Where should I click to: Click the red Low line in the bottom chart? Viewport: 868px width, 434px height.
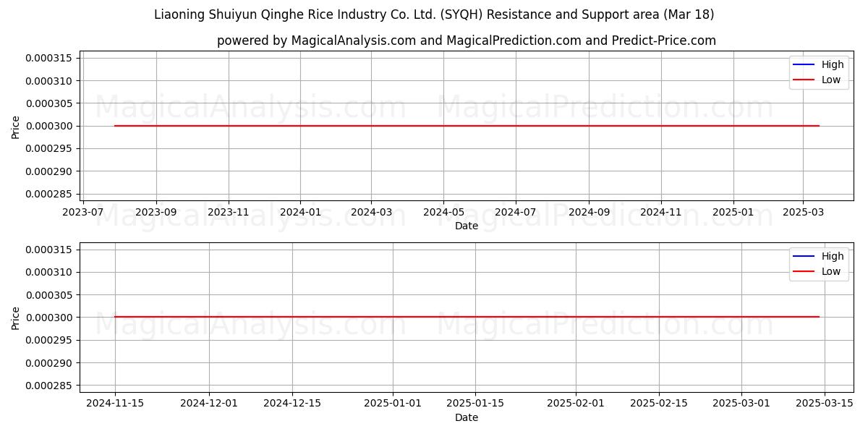click(467, 317)
